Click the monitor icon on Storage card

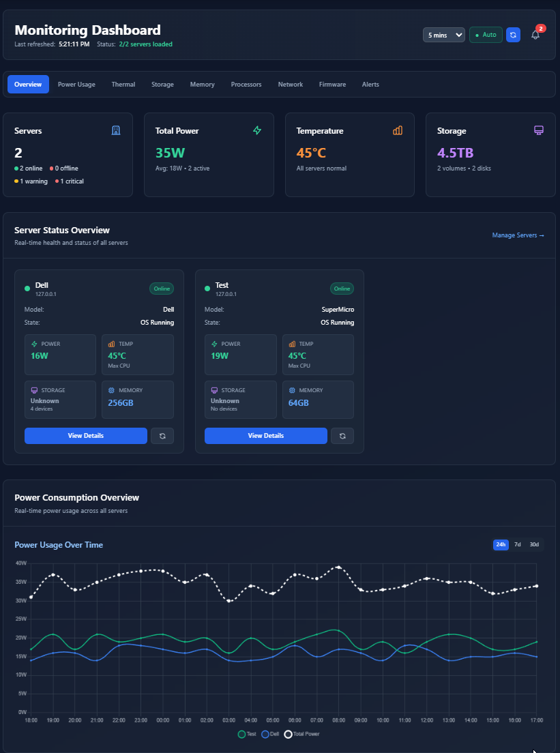click(539, 130)
